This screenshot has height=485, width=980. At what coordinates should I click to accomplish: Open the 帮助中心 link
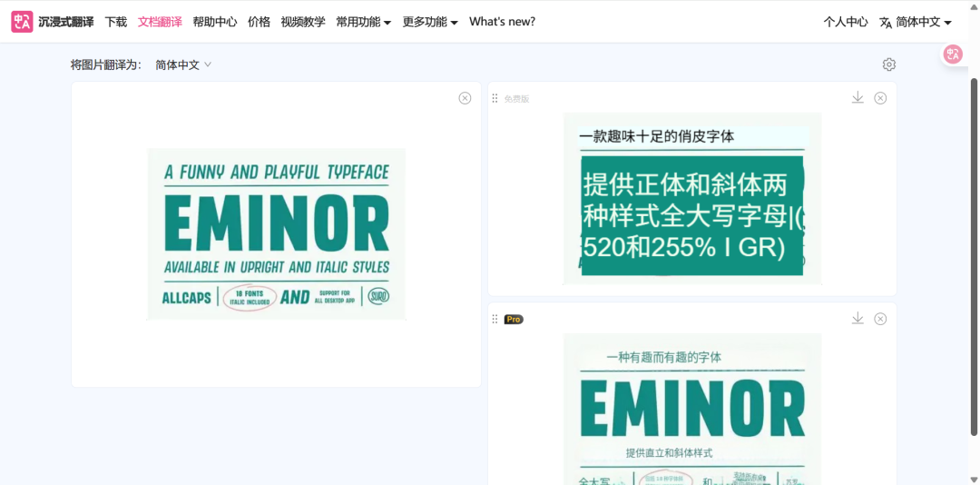(215, 22)
